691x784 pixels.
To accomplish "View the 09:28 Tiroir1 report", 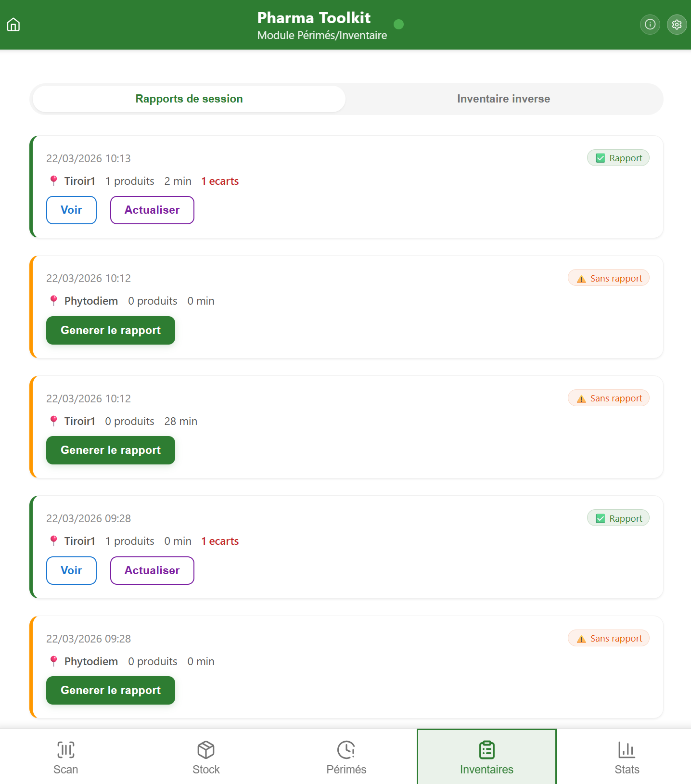I will [71, 571].
